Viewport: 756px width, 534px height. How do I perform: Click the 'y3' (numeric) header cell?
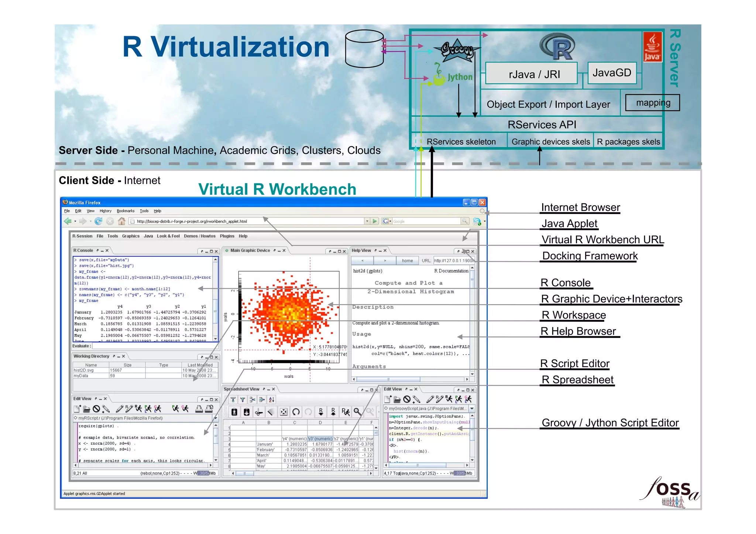(x=320, y=439)
